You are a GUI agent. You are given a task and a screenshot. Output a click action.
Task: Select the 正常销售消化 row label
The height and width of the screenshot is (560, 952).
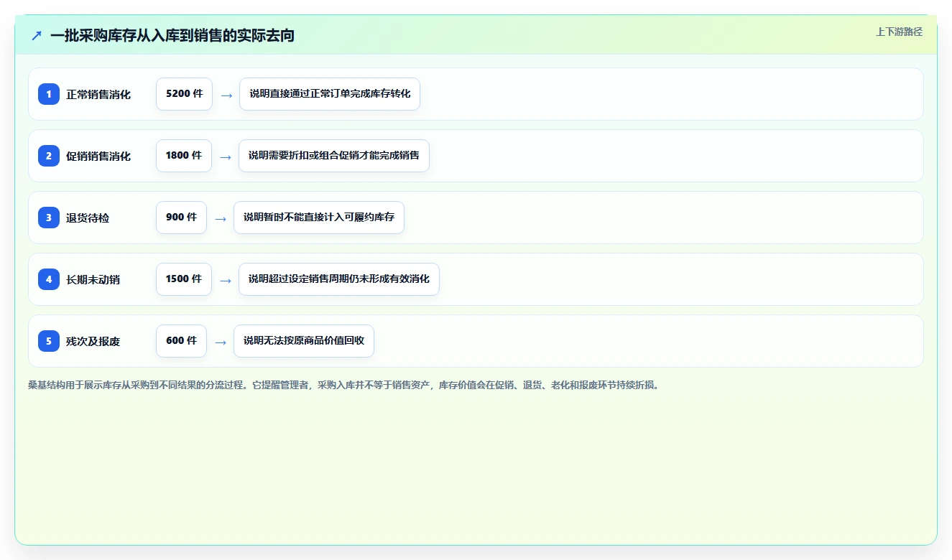[98, 94]
